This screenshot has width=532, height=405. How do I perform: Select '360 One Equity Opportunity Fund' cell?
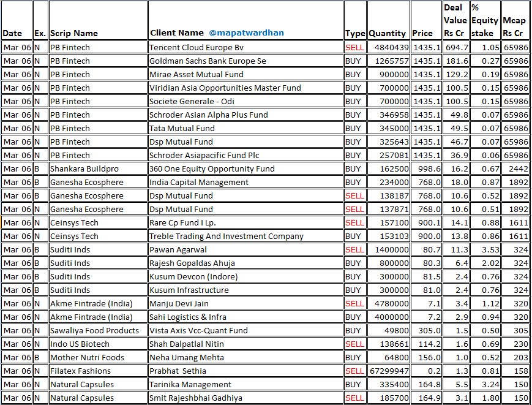tap(245, 168)
